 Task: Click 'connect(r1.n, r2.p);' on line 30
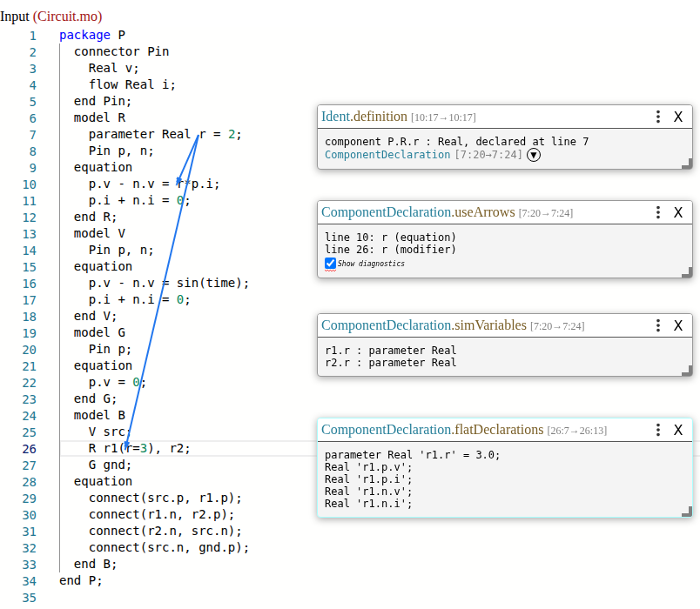click(x=162, y=514)
